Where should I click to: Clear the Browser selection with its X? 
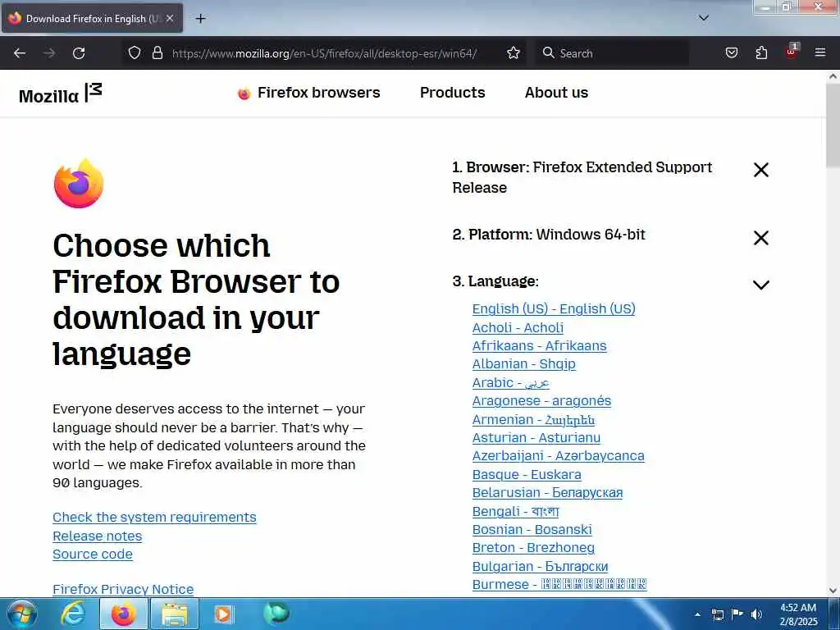(x=761, y=170)
